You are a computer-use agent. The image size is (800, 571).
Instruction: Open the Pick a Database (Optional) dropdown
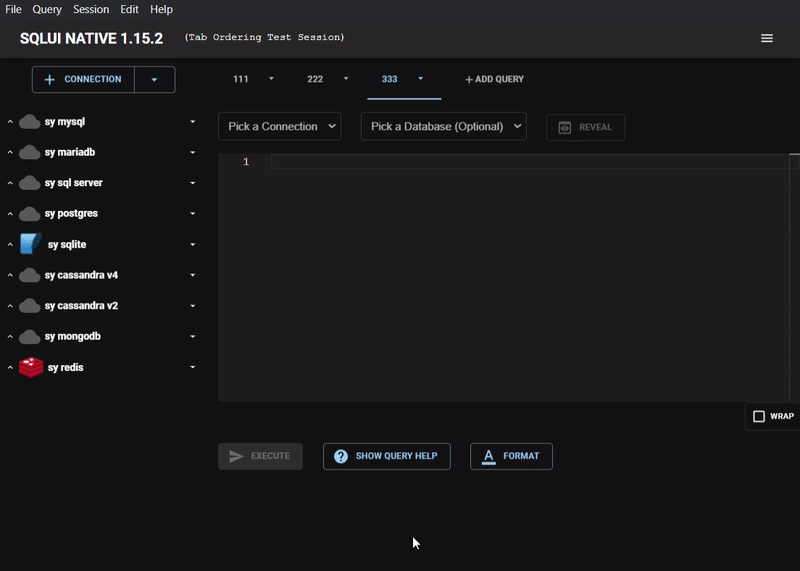443,127
